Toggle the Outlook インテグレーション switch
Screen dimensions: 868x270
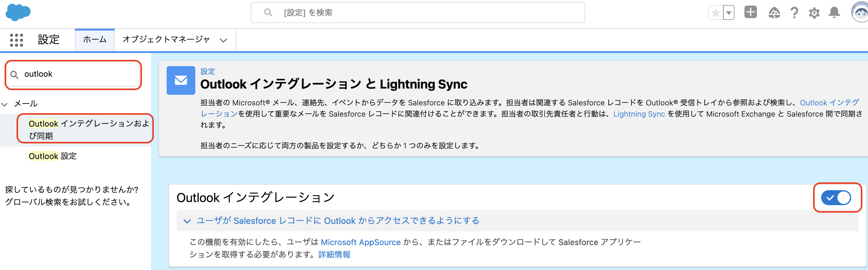pyautogui.click(x=836, y=198)
